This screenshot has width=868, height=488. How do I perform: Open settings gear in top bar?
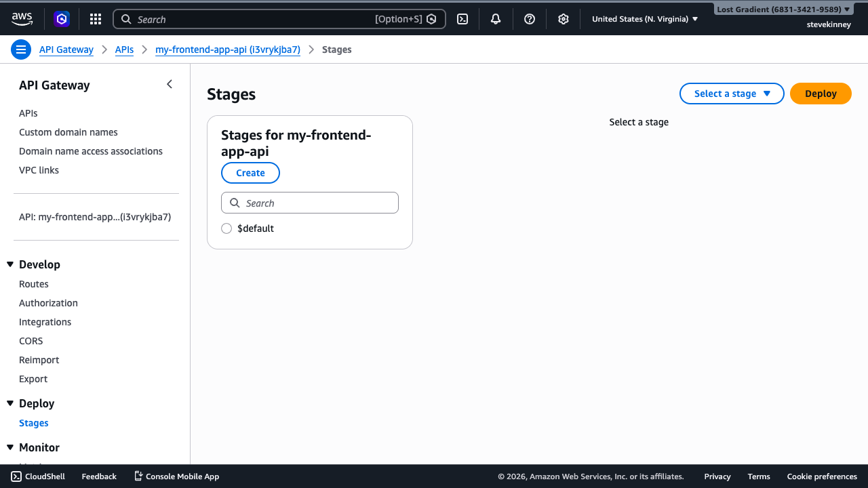[564, 19]
